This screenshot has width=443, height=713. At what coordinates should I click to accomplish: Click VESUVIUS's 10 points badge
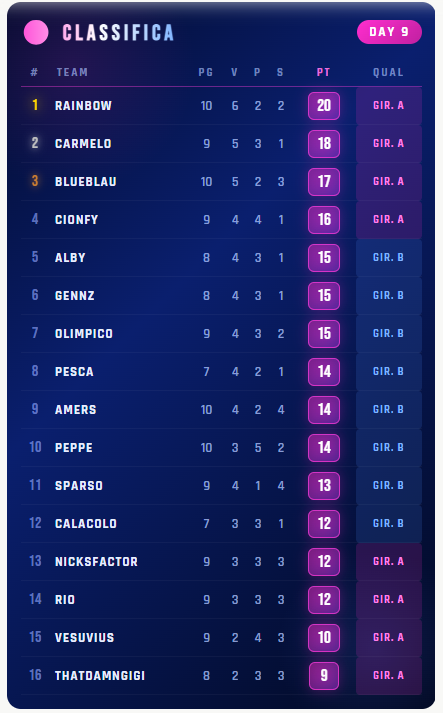pyautogui.click(x=324, y=638)
